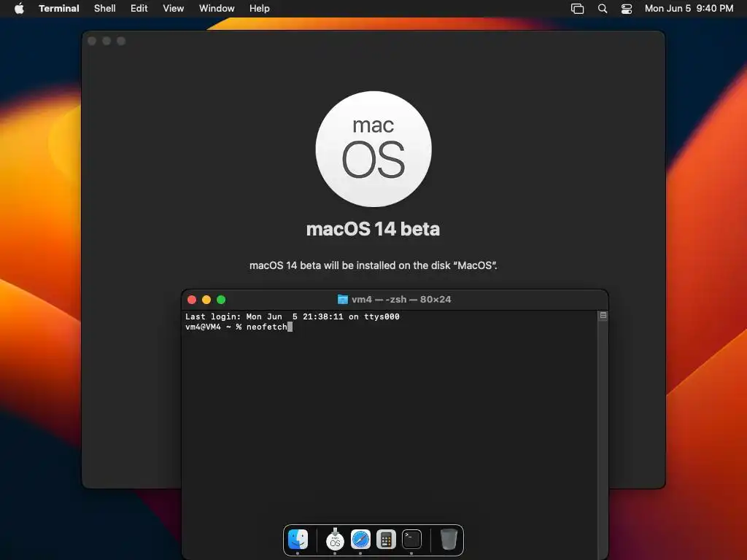Zoom the Terminal window with green button
Screen dimensions: 747x560
[x=221, y=300]
